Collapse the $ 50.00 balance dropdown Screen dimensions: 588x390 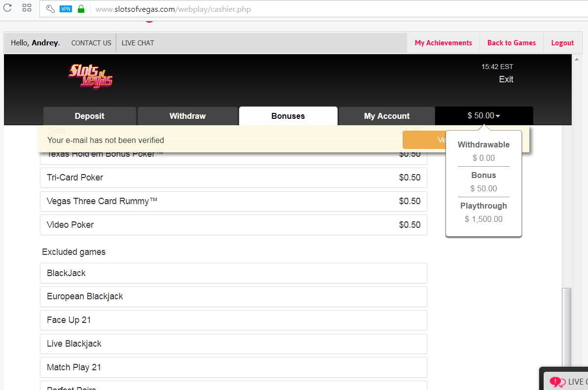click(x=484, y=115)
